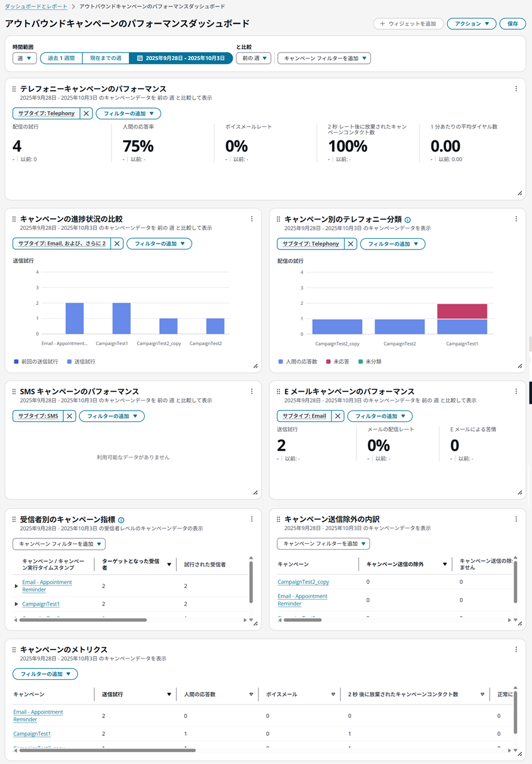Click the CampaignTest1 bar in progress chart
This screenshot has width=532, height=764.
tap(121, 318)
